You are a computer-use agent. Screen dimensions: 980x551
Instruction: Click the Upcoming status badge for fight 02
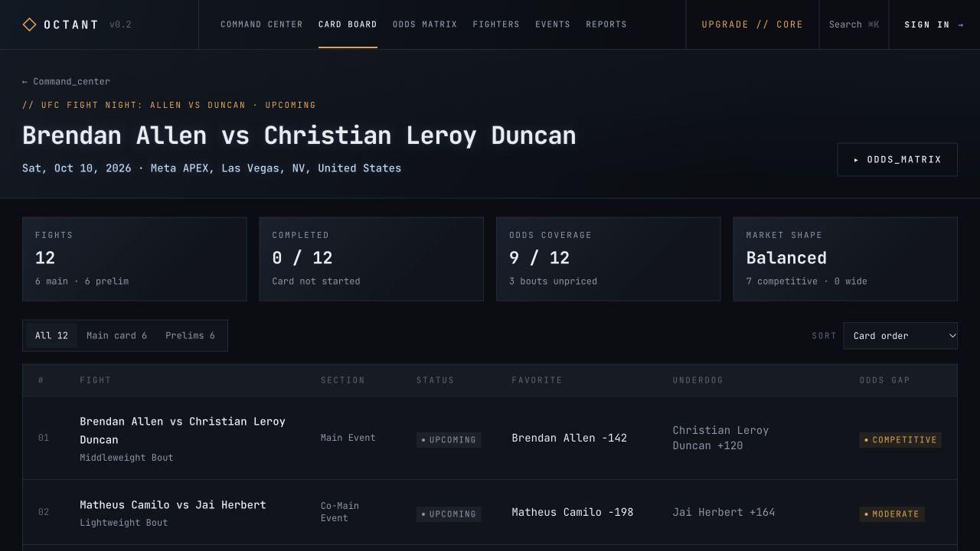coord(449,514)
